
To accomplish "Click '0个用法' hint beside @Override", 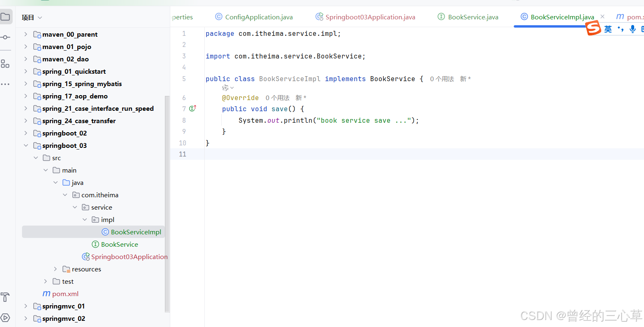I will [278, 98].
